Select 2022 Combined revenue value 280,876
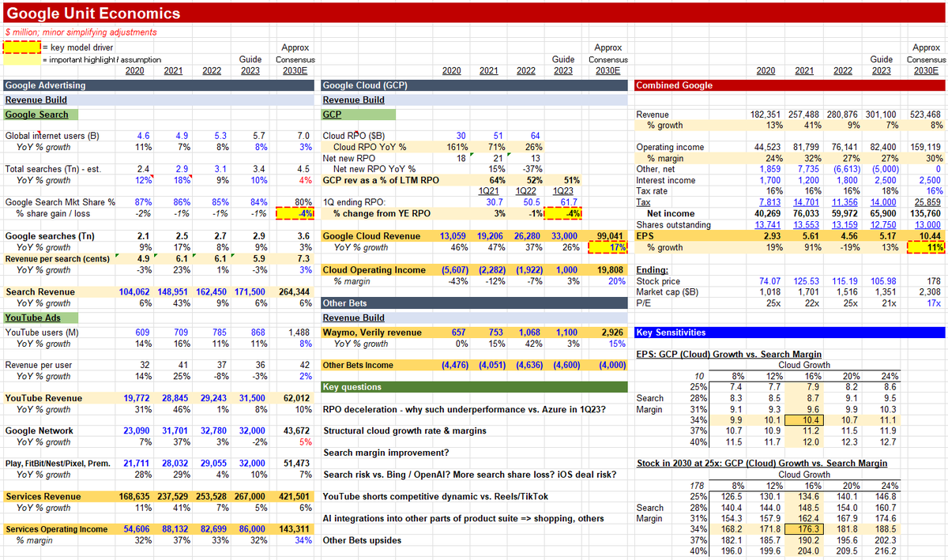Viewport: 948px width, 560px height. tap(842, 115)
